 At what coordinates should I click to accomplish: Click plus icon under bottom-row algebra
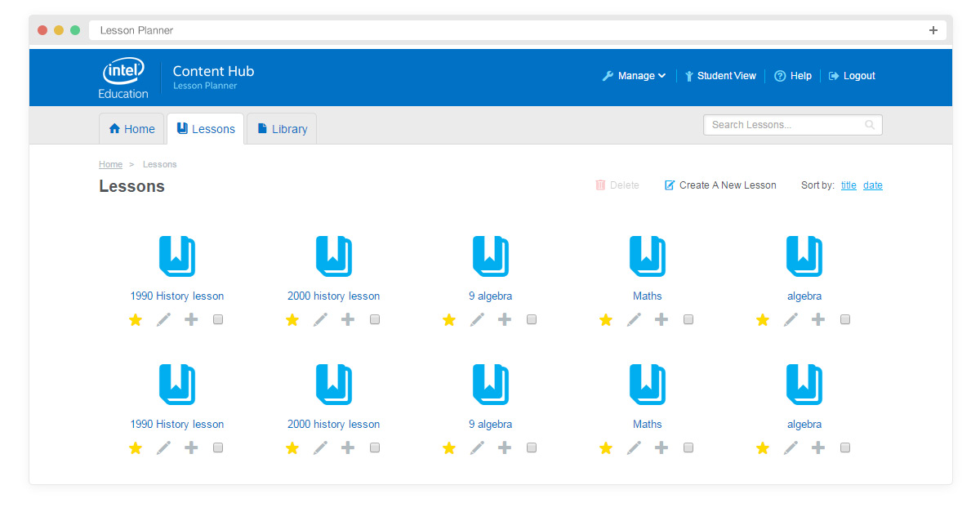point(818,447)
